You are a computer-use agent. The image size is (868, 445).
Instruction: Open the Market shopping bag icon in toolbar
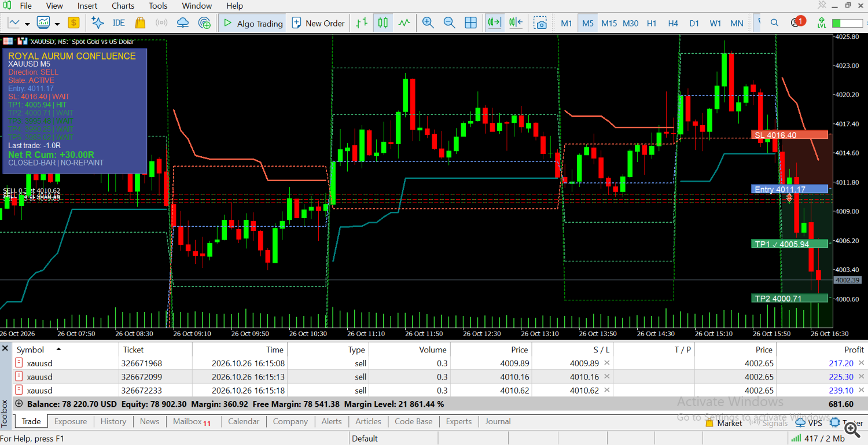coord(140,23)
